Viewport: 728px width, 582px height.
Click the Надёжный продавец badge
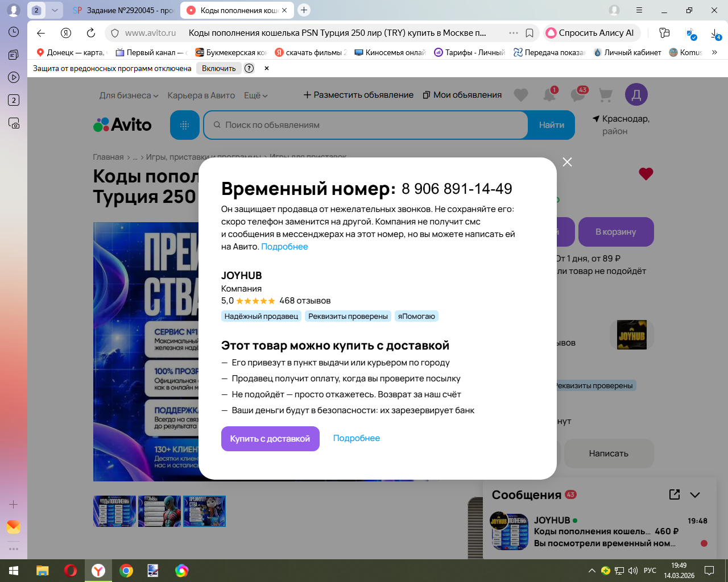point(261,316)
